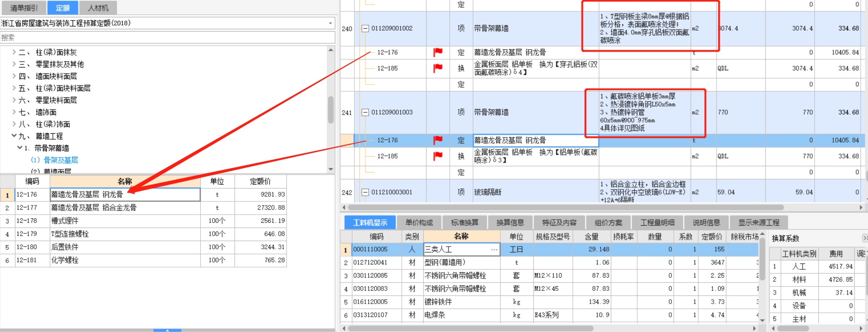This screenshot has width=868, height=332.
Task: Click the ellipsis button in 三类人工 cell
Action: pos(494,250)
